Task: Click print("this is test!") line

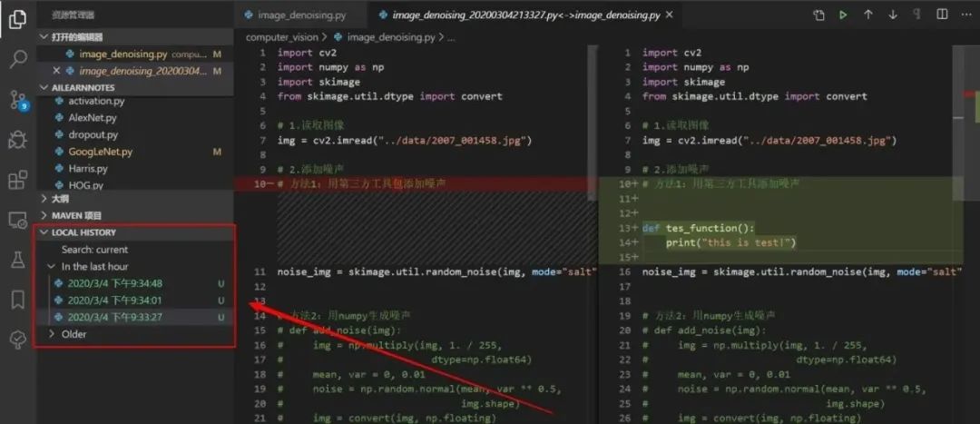Action: pos(730,242)
